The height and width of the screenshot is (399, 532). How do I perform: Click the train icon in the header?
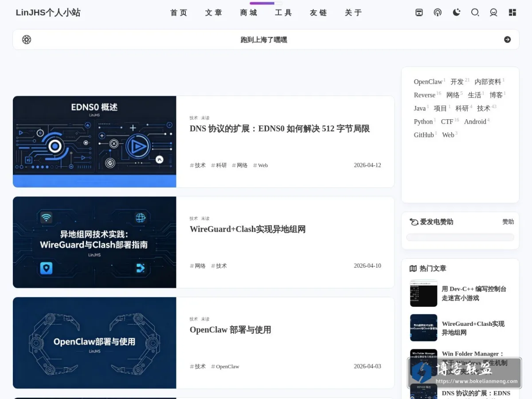pyautogui.click(x=419, y=12)
